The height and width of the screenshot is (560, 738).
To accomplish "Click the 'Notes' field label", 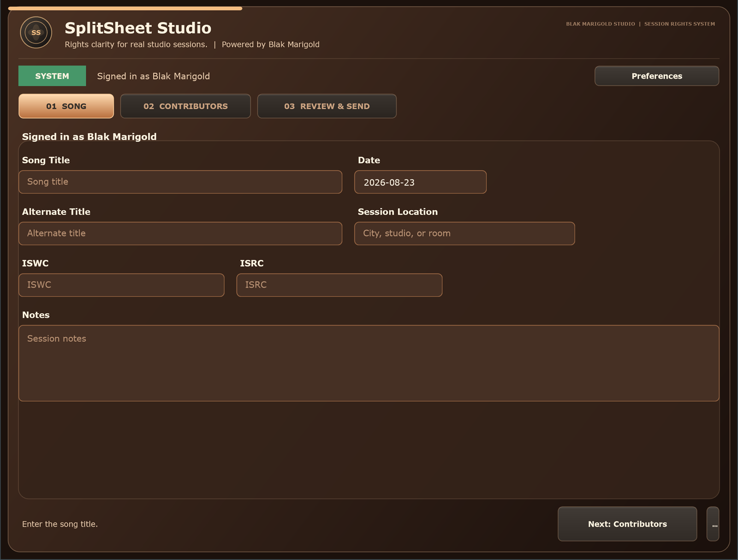I will (x=36, y=315).
